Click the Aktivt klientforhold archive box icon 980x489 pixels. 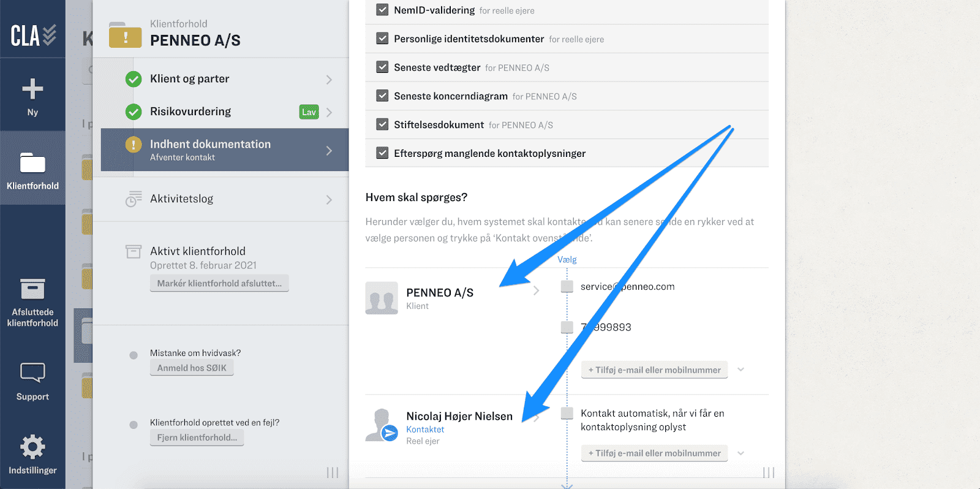tap(134, 252)
